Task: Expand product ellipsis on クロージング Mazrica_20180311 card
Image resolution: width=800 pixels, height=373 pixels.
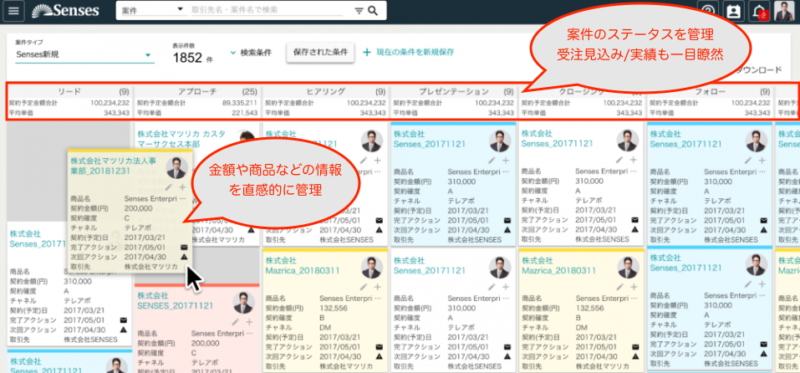Action: coord(635,298)
